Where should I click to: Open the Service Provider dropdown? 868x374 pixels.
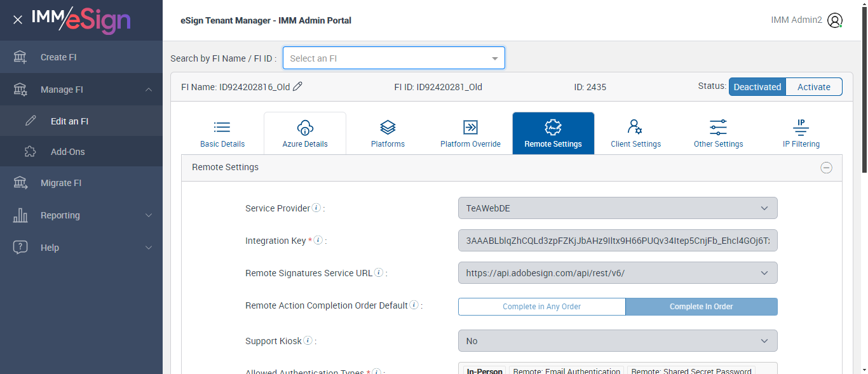click(x=617, y=208)
